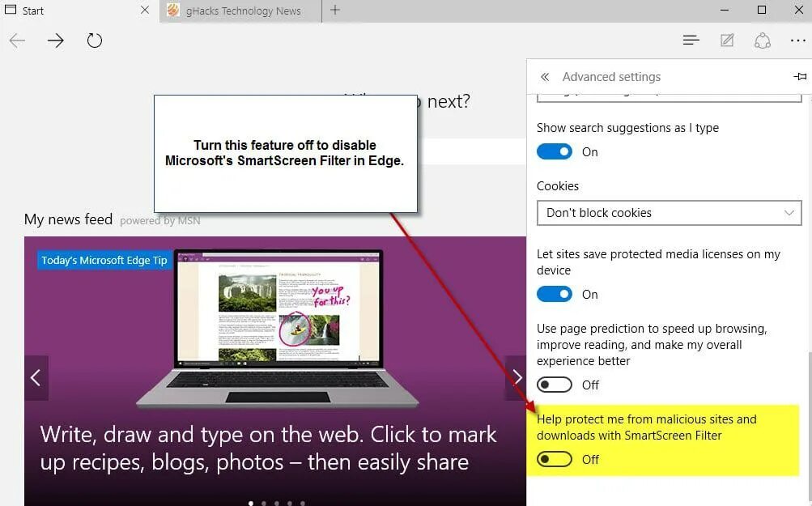Close the Start tab
The image size is (812, 506).
[145, 10]
